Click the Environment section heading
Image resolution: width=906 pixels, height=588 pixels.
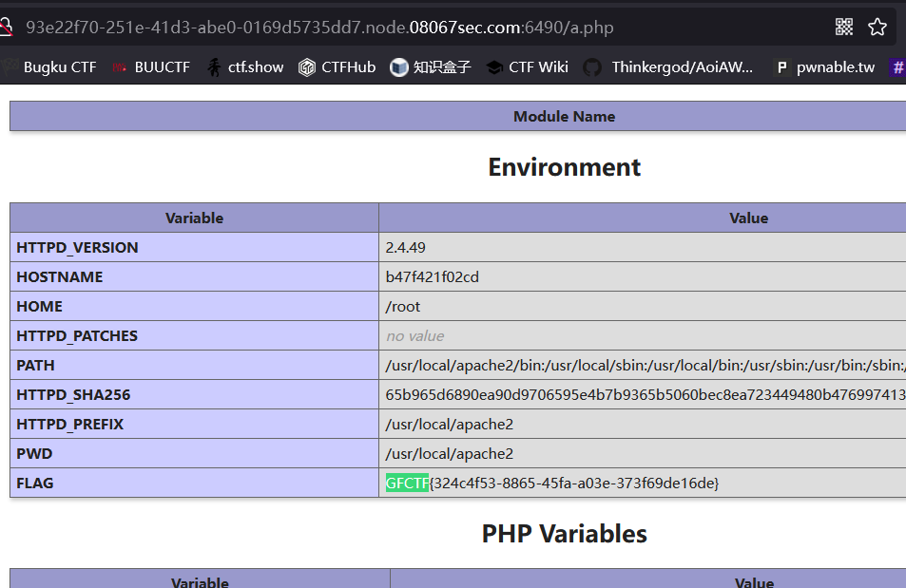click(x=564, y=167)
